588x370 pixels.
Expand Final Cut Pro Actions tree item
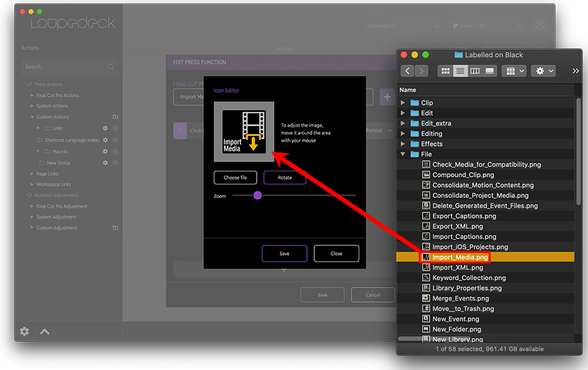32,95
